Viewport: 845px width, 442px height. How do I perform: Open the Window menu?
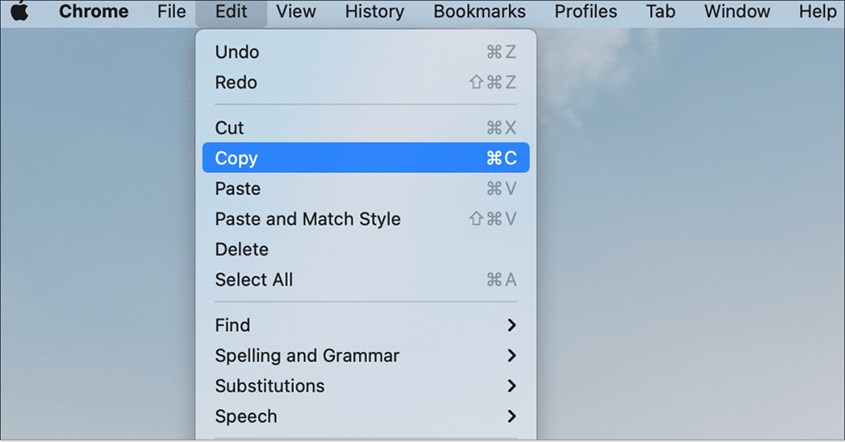[737, 11]
